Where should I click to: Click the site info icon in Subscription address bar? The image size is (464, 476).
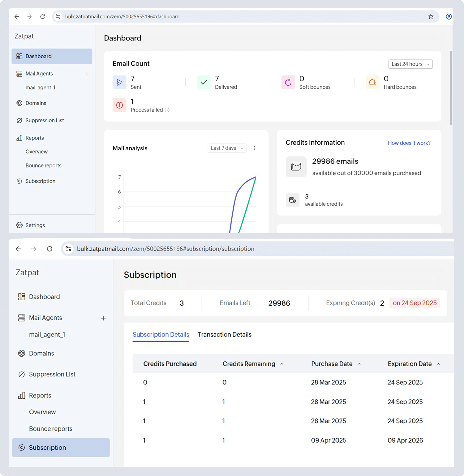click(x=68, y=249)
